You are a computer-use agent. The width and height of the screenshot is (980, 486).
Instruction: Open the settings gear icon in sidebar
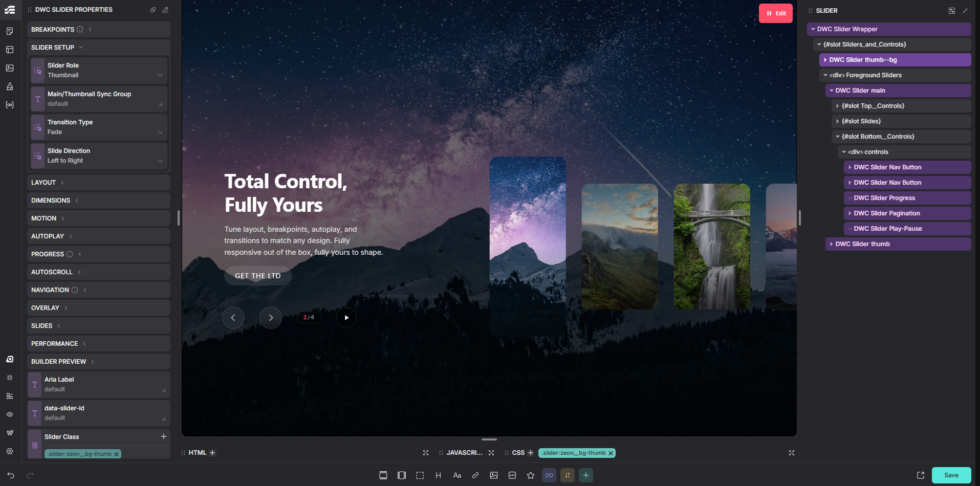[x=10, y=451]
